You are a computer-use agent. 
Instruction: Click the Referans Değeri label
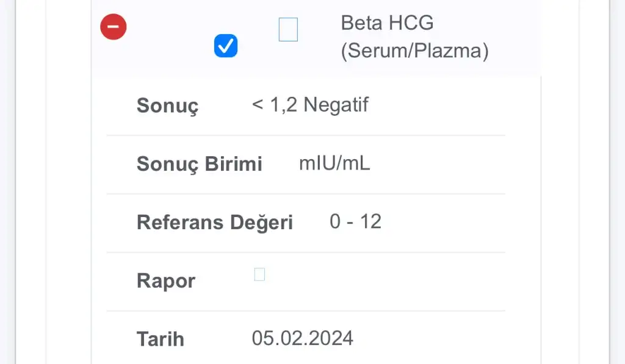pos(215,222)
